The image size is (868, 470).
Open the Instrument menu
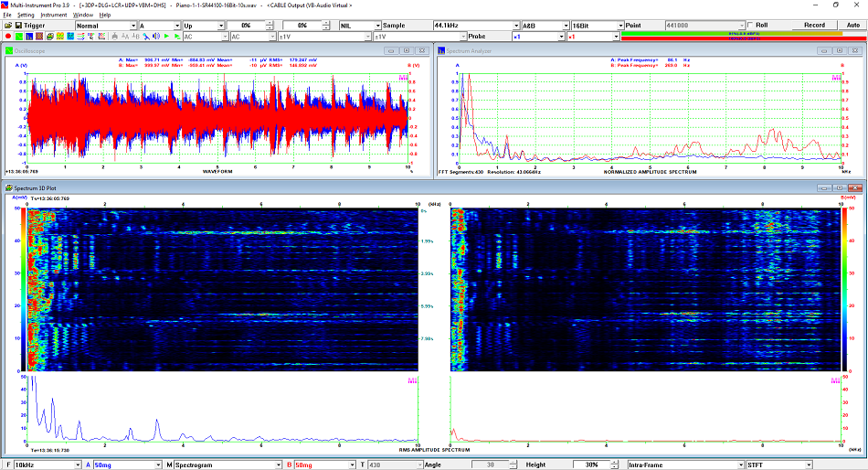[53, 15]
